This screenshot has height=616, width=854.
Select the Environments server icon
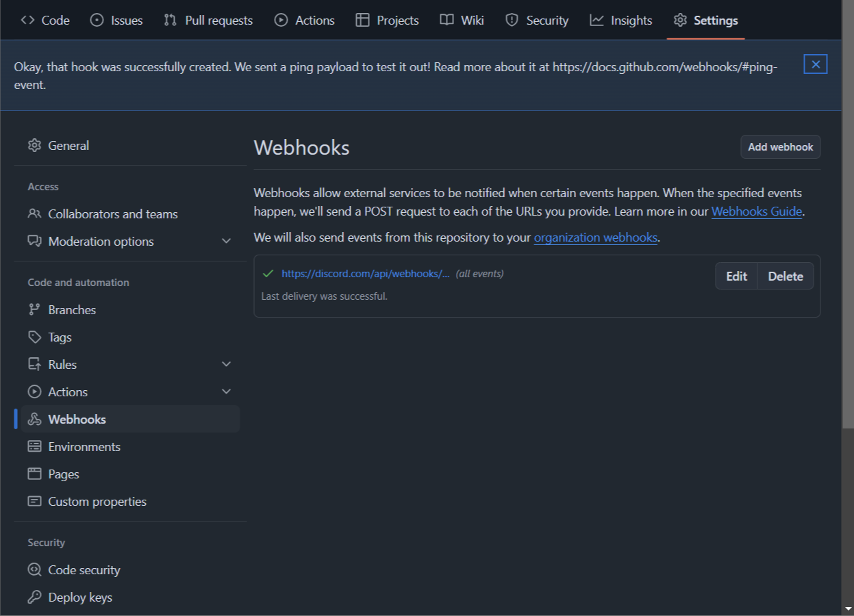(34, 446)
